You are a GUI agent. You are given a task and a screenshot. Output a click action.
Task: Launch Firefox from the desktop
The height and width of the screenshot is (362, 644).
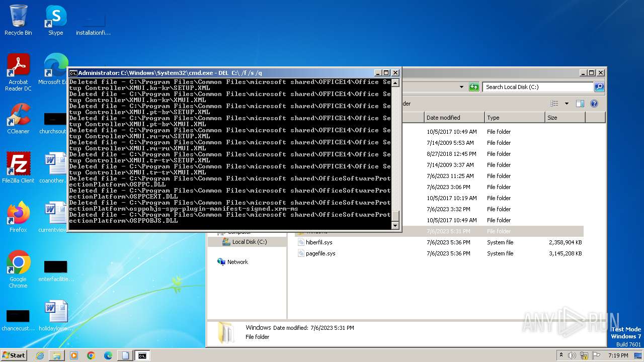click(x=18, y=217)
